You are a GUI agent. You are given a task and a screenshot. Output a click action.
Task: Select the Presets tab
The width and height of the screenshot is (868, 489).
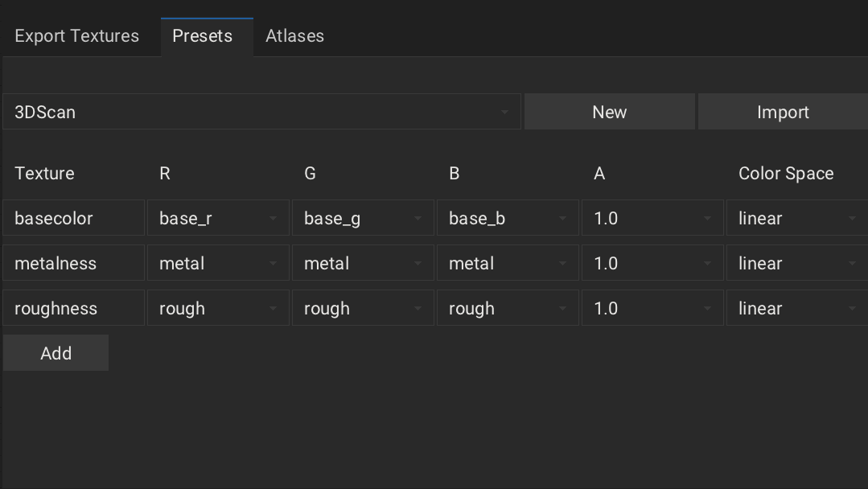[x=202, y=36]
